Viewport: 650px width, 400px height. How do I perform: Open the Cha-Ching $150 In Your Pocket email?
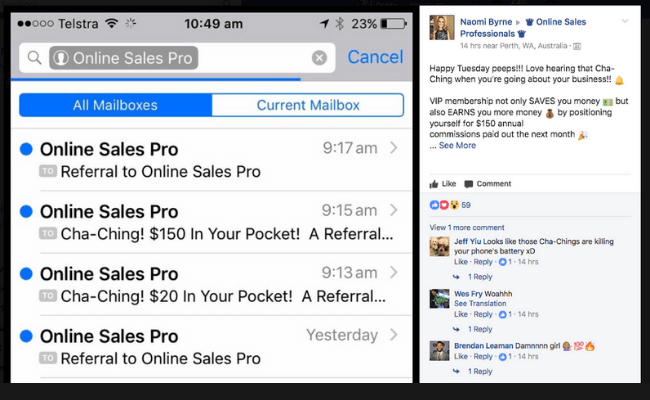[x=211, y=222]
